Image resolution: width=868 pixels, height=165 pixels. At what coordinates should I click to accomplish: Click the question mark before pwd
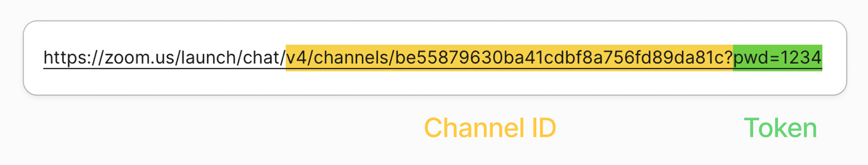click(728, 58)
